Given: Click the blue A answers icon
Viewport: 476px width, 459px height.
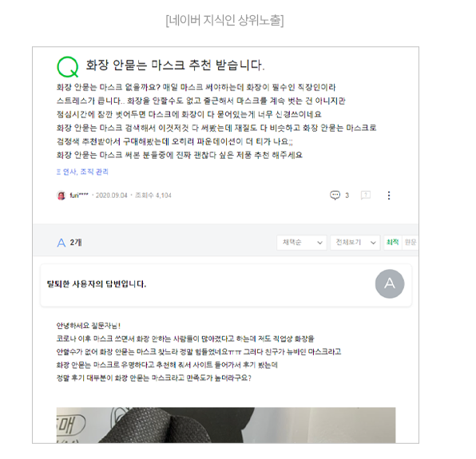Looking at the screenshot, I should [61, 243].
